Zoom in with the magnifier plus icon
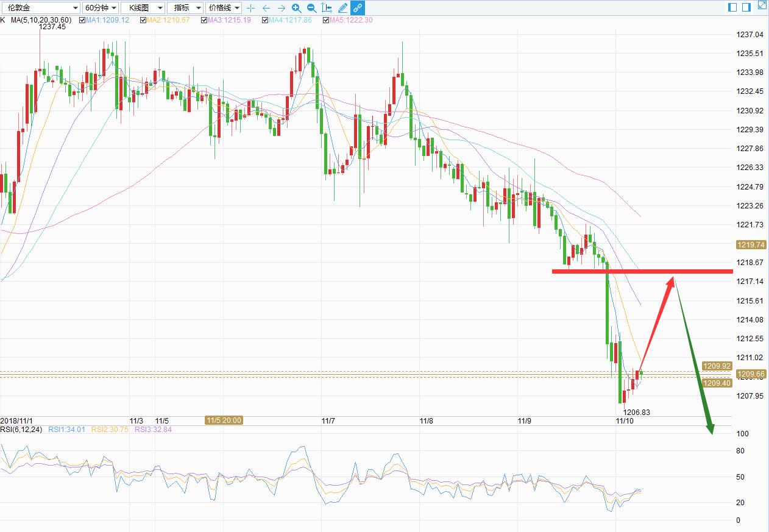Image resolution: width=769 pixels, height=532 pixels. click(296, 8)
